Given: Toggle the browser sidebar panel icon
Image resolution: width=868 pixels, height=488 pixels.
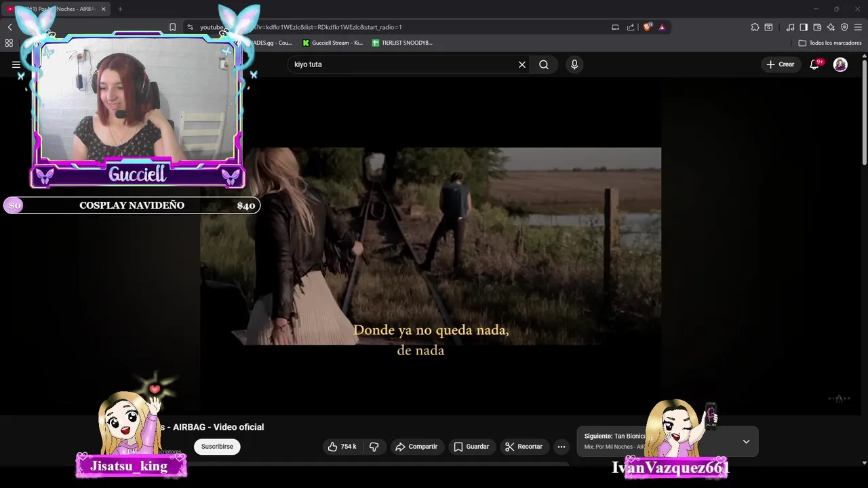Looking at the screenshot, I should [804, 27].
